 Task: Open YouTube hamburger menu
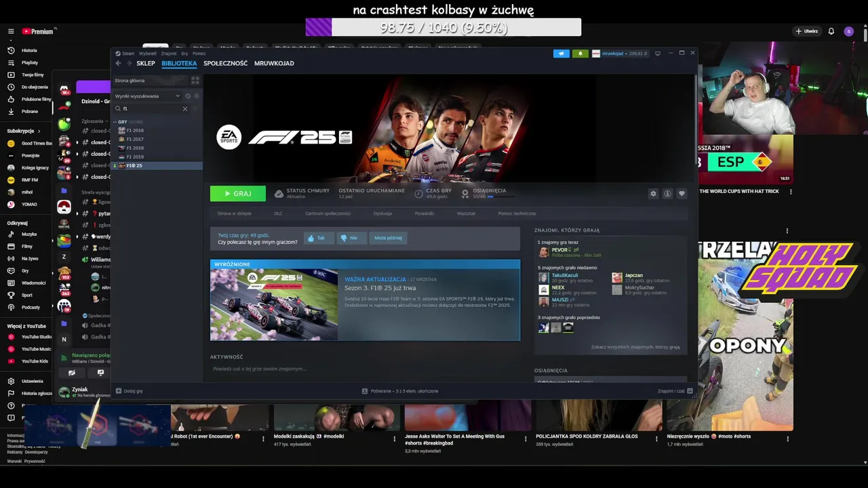coord(11,31)
